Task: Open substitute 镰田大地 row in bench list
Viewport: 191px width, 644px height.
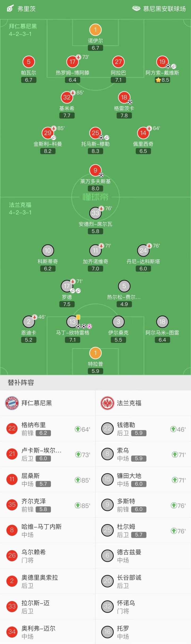Action: click(x=143, y=479)
